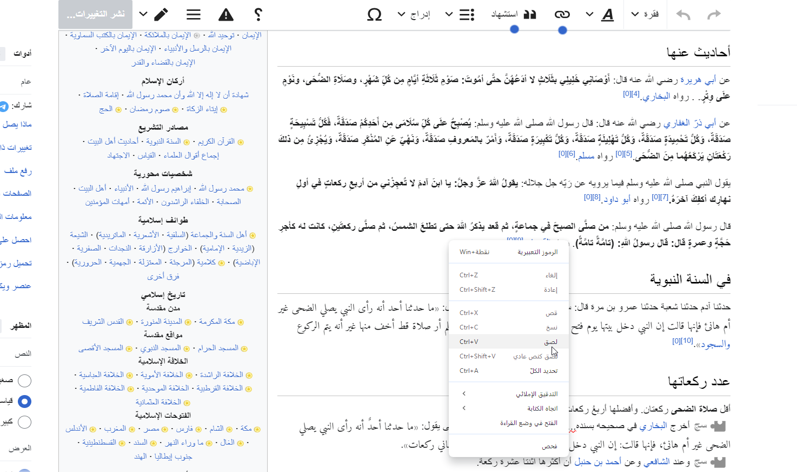797x472 pixels.
Task: Open المسجد الحرام link in navbox
Action: (x=218, y=348)
